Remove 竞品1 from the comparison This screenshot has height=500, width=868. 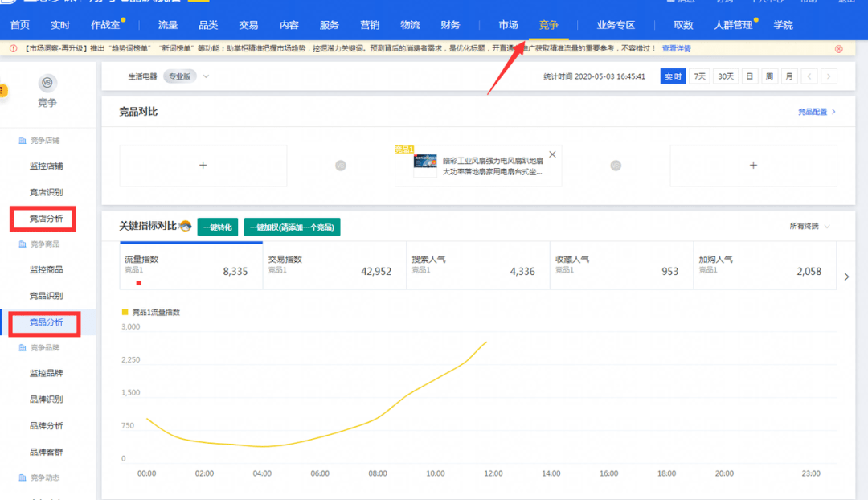point(552,154)
